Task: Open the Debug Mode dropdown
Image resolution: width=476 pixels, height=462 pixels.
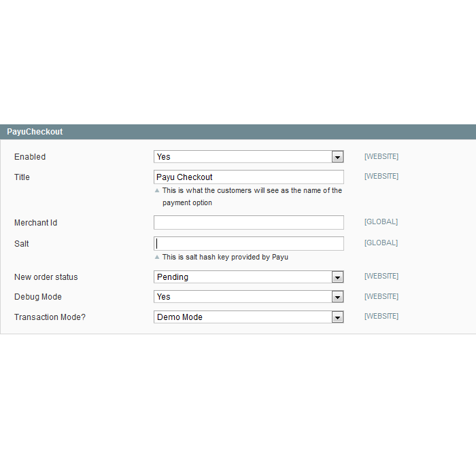Action: point(249,297)
